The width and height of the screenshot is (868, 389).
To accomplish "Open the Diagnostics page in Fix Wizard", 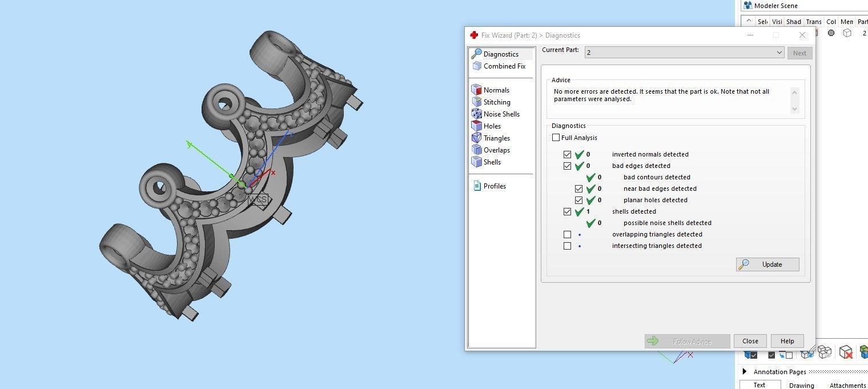I will pos(501,54).
